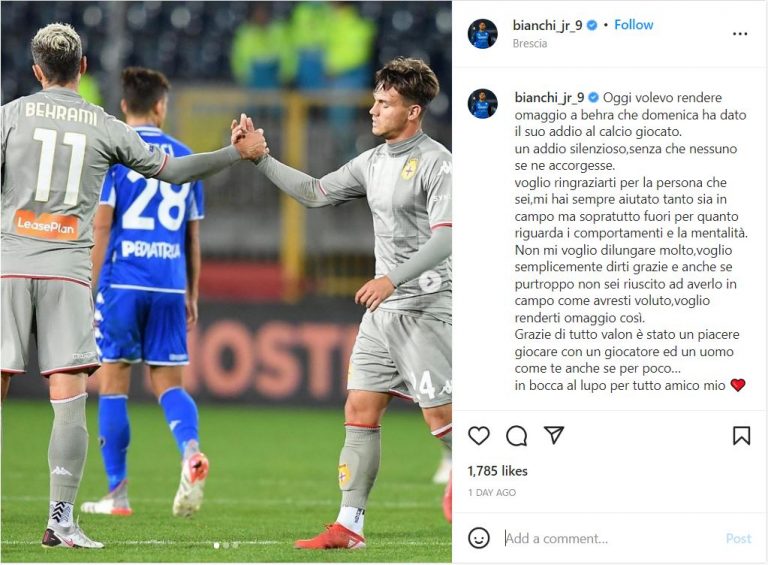The height and width of the screenshot is (565, 768).
Task: Save the post with the bookmark icon
Action: 741,435
